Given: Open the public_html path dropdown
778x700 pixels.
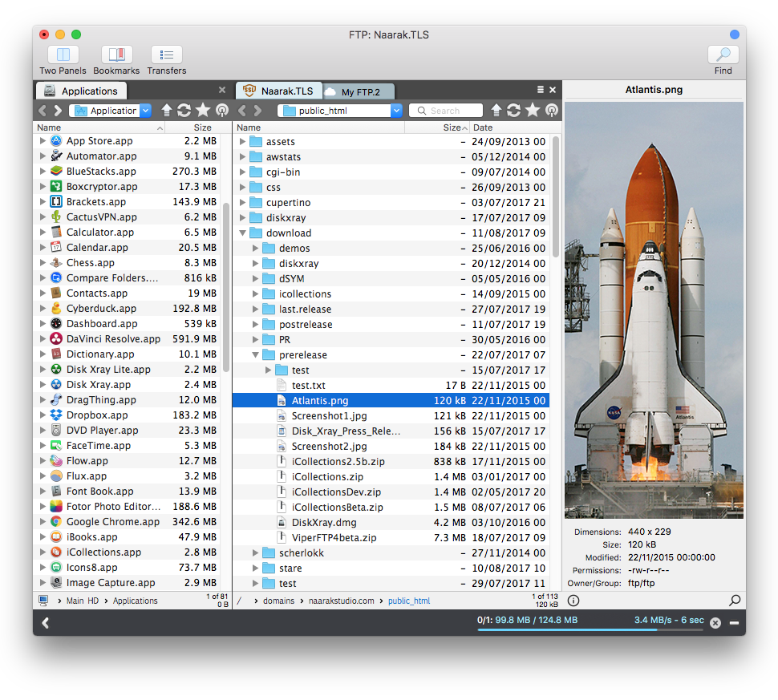Looking at the screenshot, I should [396, 110].
